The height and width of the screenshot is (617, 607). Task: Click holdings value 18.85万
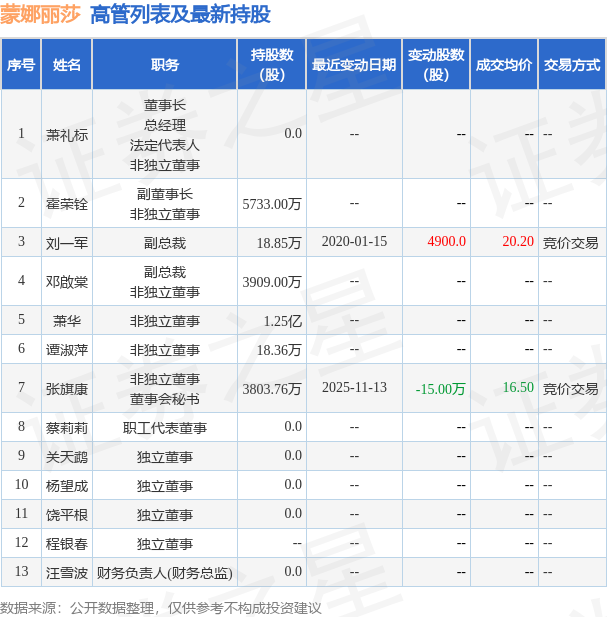click(279, 243)
